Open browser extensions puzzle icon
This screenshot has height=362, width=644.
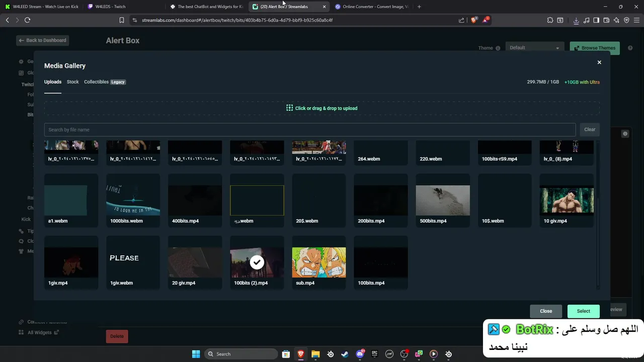[x=550, y=20]
